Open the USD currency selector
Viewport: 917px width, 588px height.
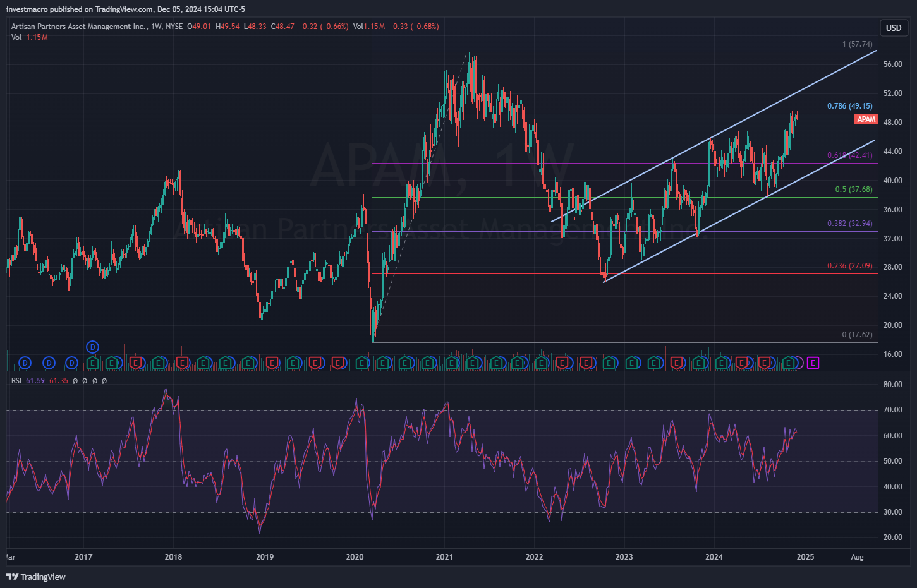coord(893,28)
